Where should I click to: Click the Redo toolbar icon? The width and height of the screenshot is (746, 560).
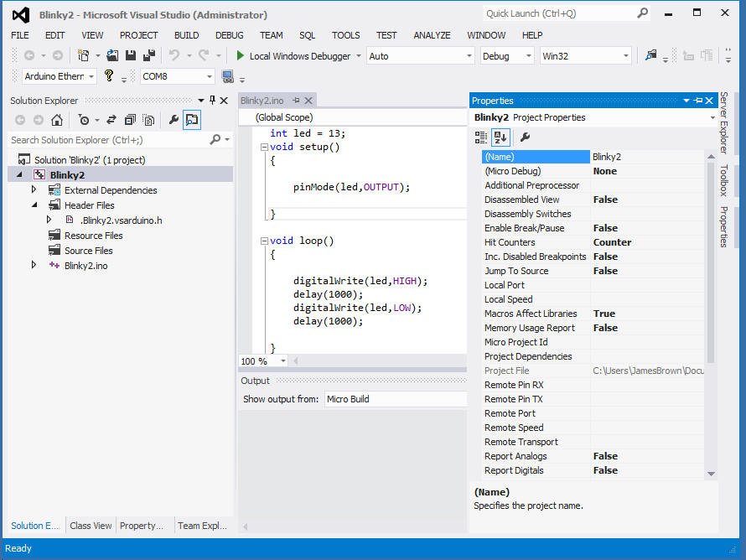pyautogui.click(x=204, y=55)
